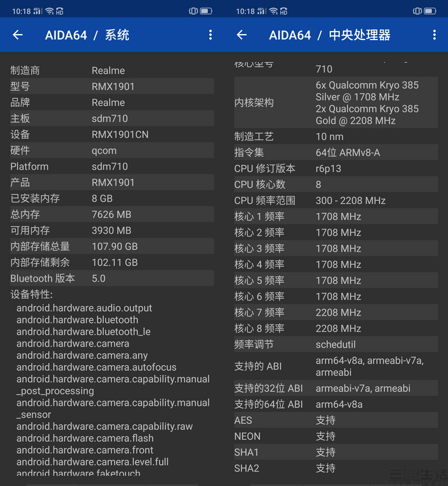Tap battery icon in left status bar
Screen dimensions: 448x486
[x=206, y=11]
